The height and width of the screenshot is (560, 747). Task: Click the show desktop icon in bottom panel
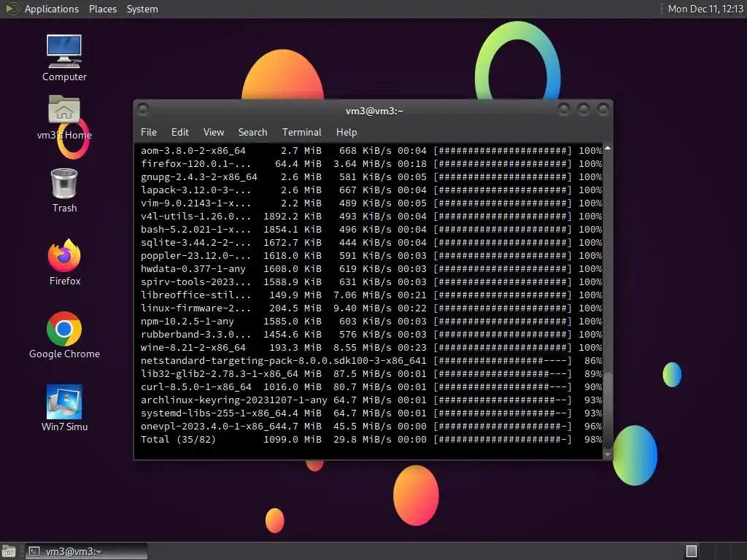tap(9, 551)
